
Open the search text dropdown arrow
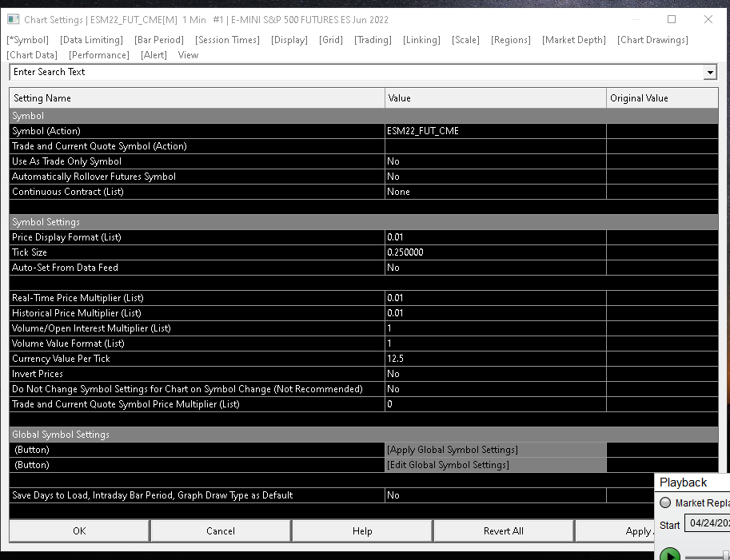(x=710, y=72)
